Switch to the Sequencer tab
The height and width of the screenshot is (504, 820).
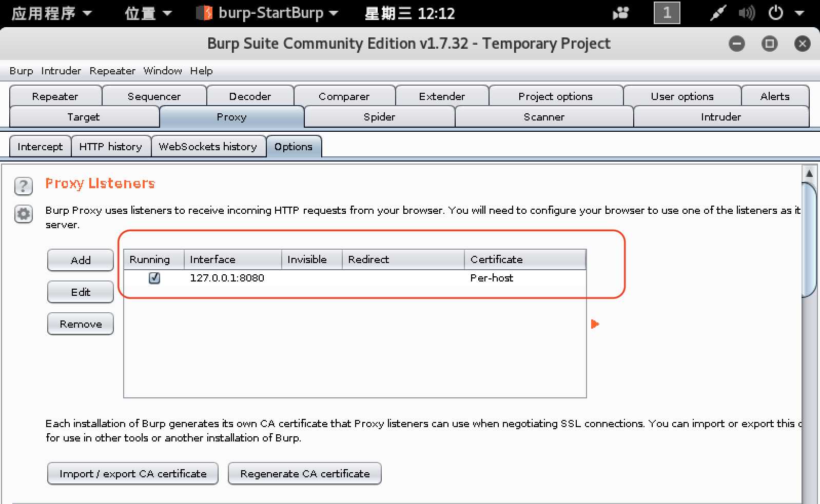point(154,96)
